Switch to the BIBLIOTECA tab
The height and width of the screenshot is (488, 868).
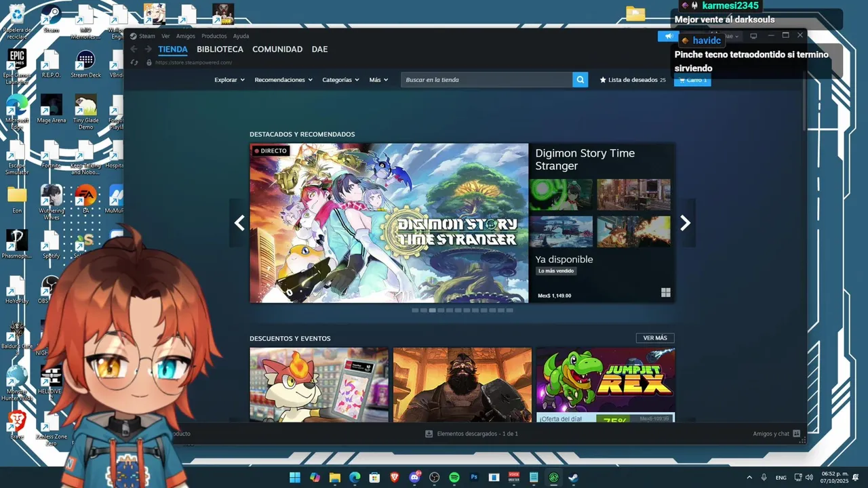click(220, 49)
